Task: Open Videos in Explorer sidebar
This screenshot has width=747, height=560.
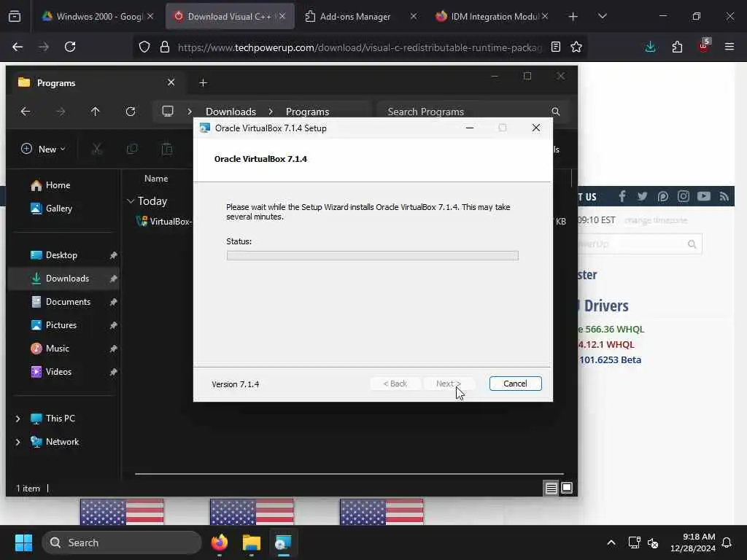Action: click(58, 372)
